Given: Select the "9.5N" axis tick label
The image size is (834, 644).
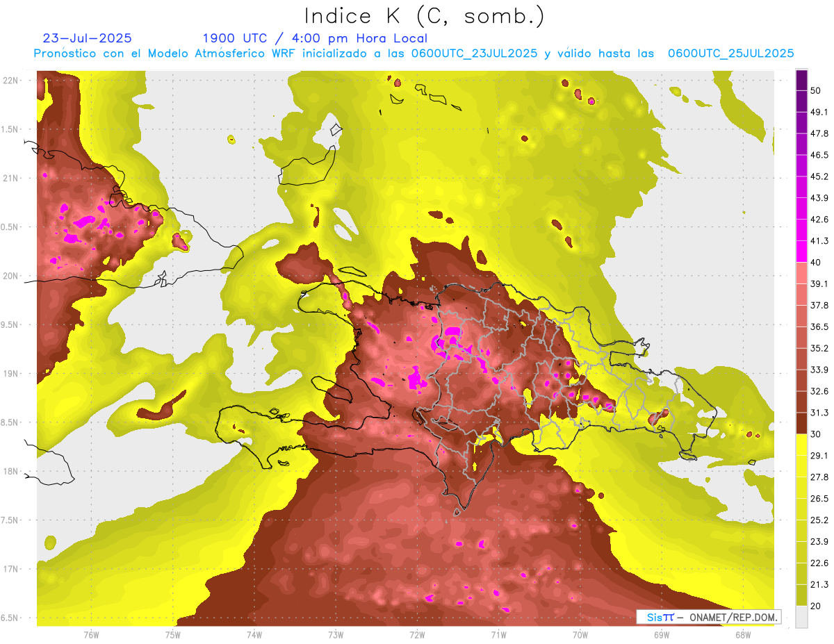Looking at the screenshot, I should point(10,324).
